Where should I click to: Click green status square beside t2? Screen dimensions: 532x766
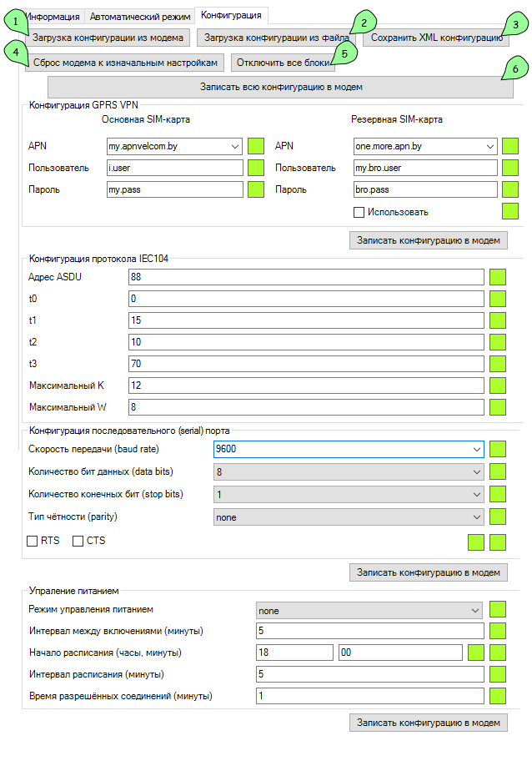click(x=498, y=342)
